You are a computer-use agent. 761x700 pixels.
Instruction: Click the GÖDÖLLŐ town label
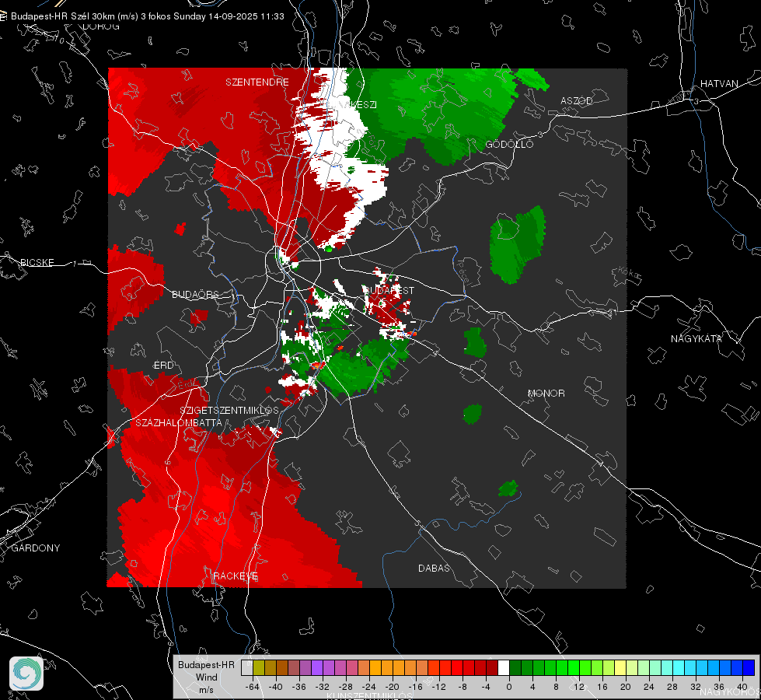(509, 144)
